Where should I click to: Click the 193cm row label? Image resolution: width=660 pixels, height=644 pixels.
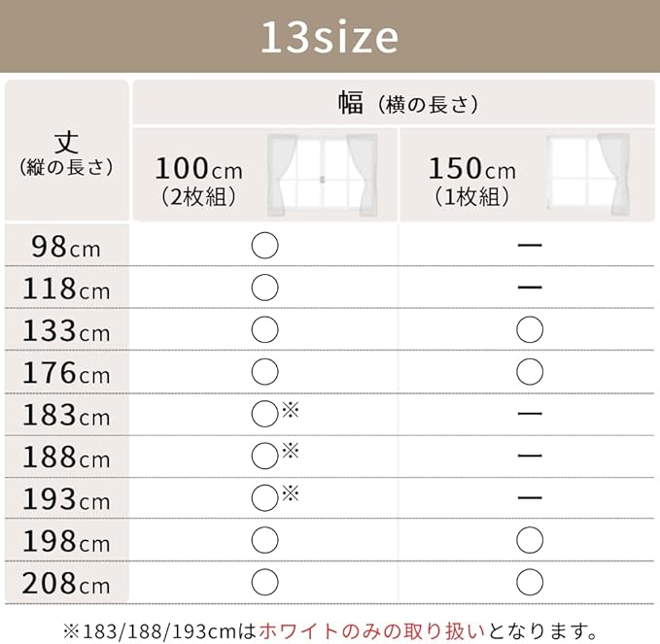coord(67,498)
